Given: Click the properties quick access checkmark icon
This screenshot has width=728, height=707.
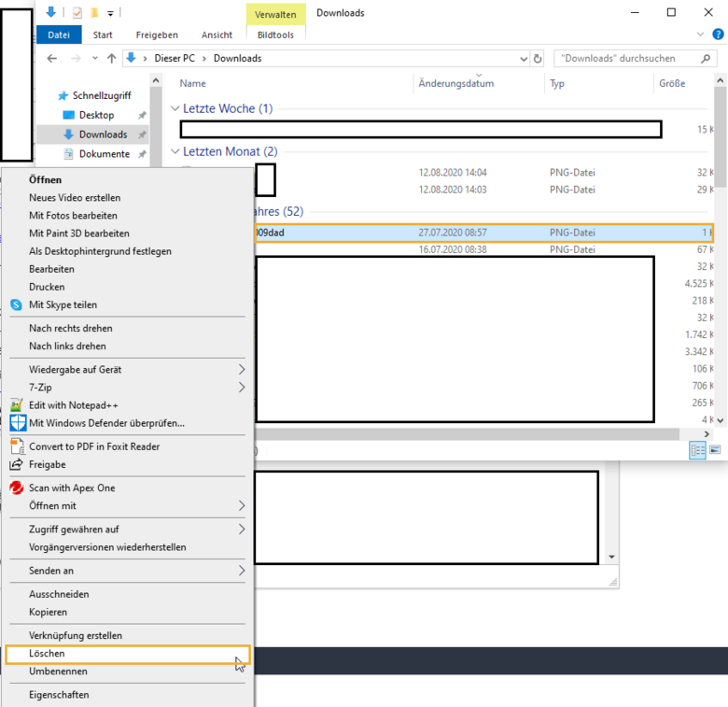Looking at the screenshot, I should (x=77, y=12).
